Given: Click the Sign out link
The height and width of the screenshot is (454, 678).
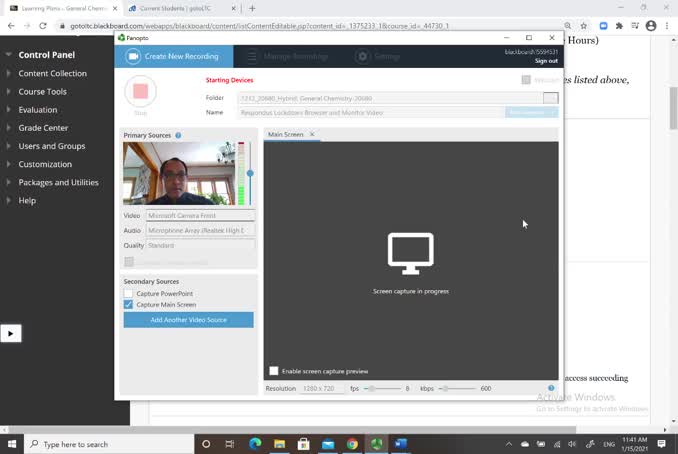Looking at the screenshot, I should pos(546,61).
